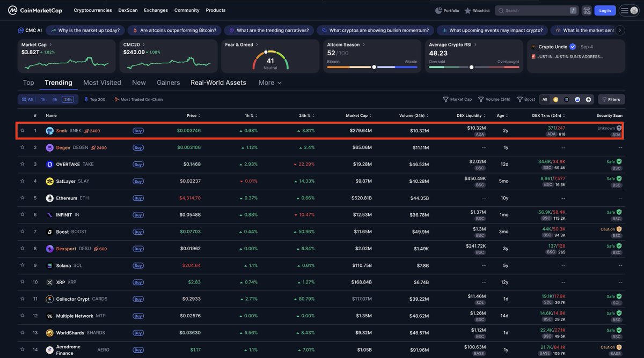Switch to the Gainers tab
The width and height of the screenshot is (644, 358).
tap(168, 83)
